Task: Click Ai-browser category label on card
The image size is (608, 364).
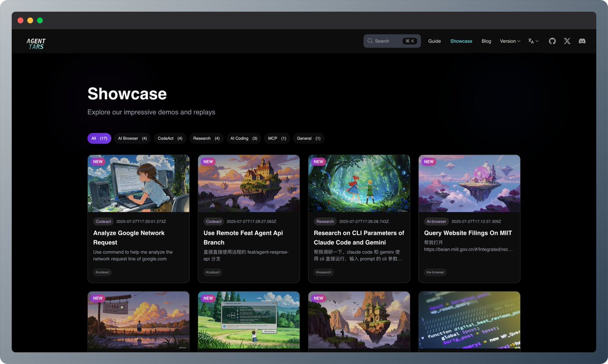Action: 436,221
